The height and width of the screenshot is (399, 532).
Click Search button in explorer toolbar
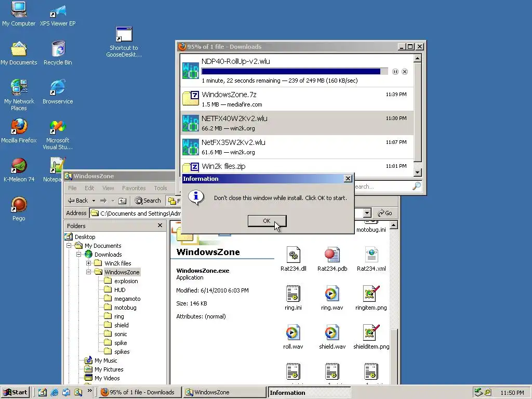(x=148, y=201)
